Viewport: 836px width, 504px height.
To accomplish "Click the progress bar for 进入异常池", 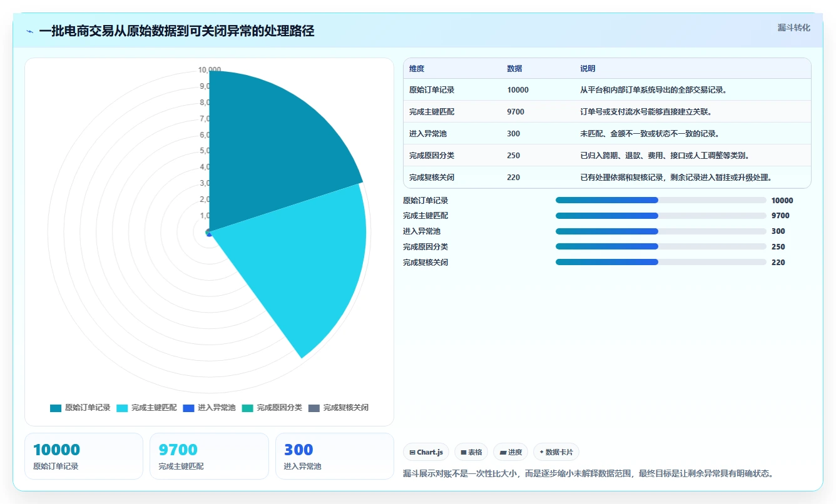I will tap(661, 231).
